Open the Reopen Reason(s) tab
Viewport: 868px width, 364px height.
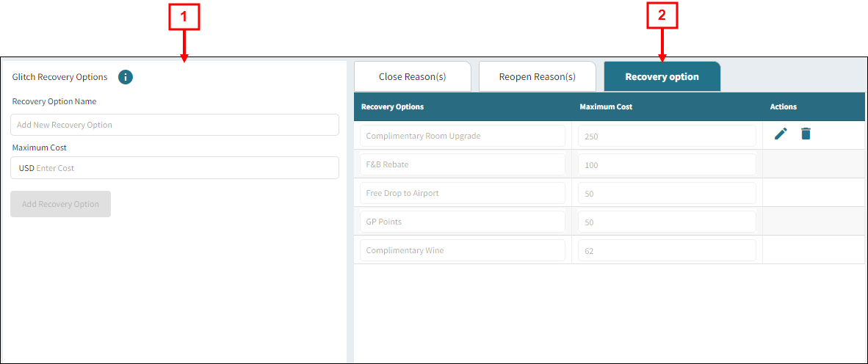click(x=537, y=76)
